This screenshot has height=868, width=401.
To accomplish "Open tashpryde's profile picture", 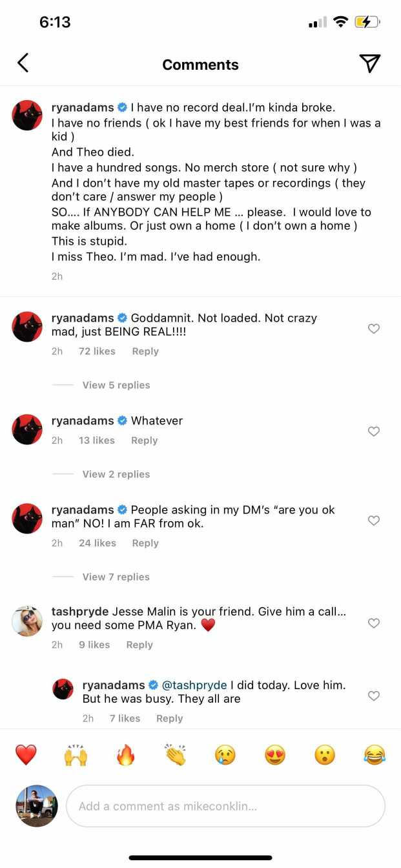I will [x=28, y=621].
